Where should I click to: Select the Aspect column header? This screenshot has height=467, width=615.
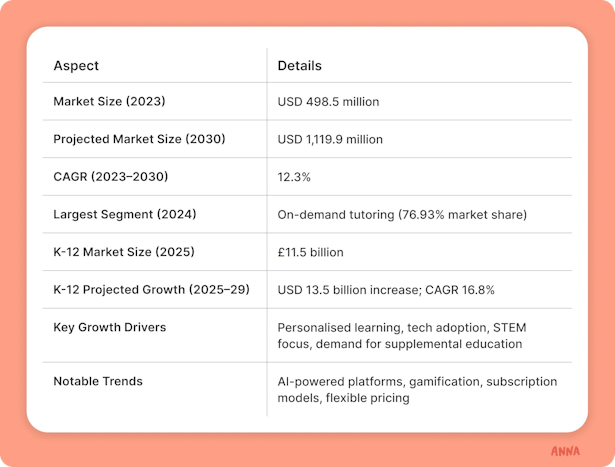coord(76,65)
